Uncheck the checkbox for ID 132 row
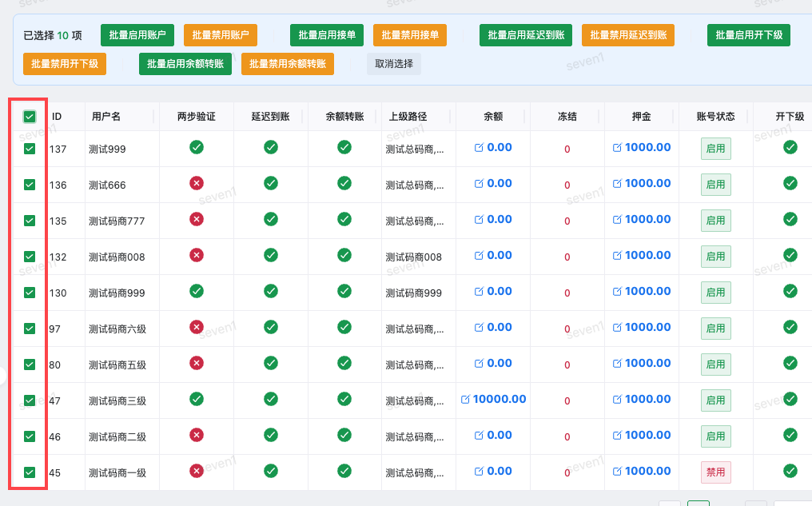This screenshot has height=506, width=812. point(30,257)
